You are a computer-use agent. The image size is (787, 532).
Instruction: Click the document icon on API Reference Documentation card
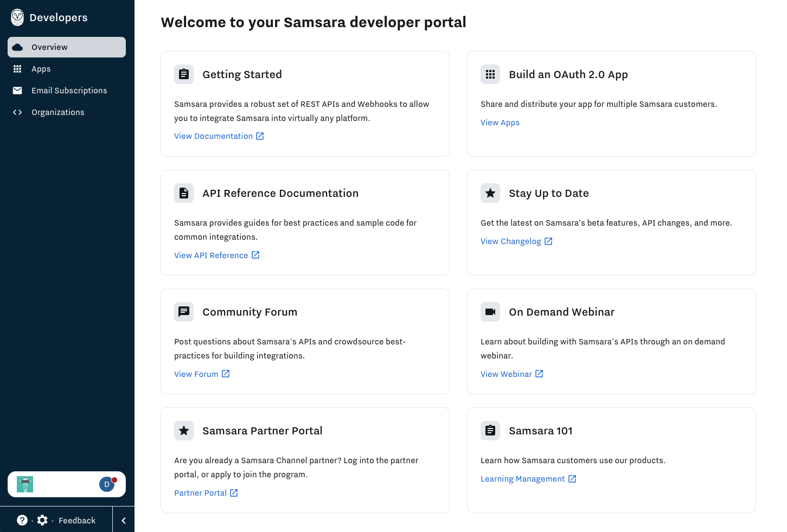click(x=184, y=193)
